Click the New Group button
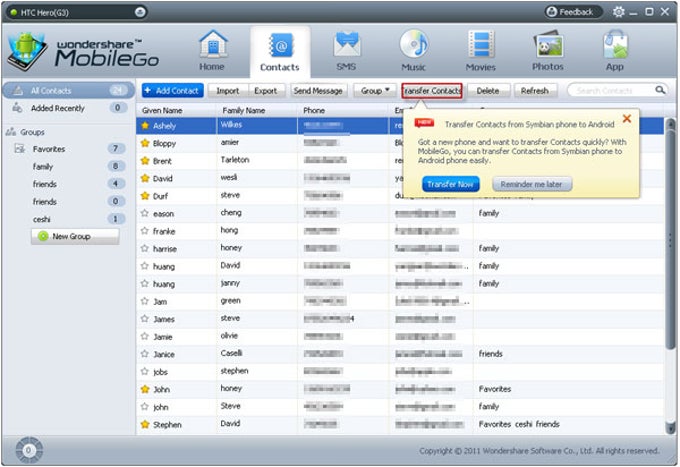 click(x=75, y=236)
